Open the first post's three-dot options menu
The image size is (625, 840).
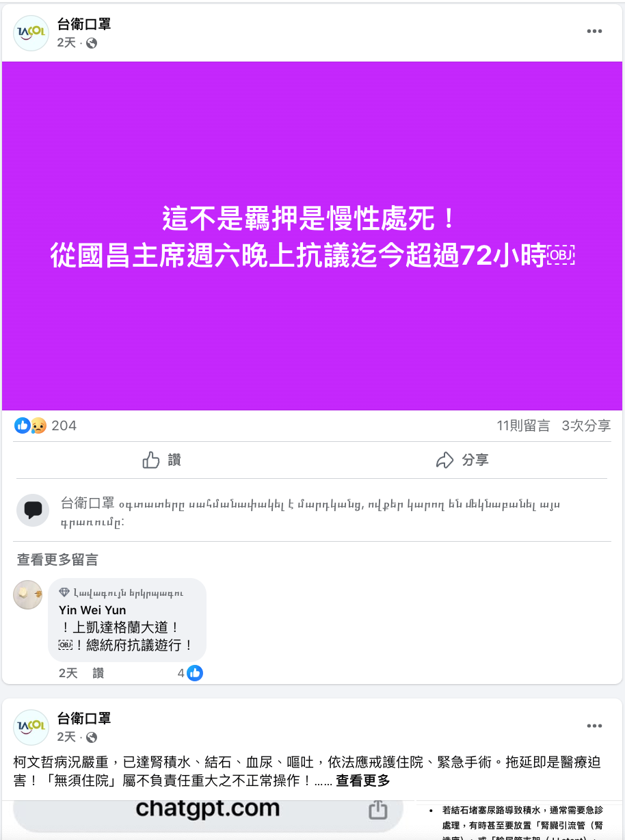point(594,31)
